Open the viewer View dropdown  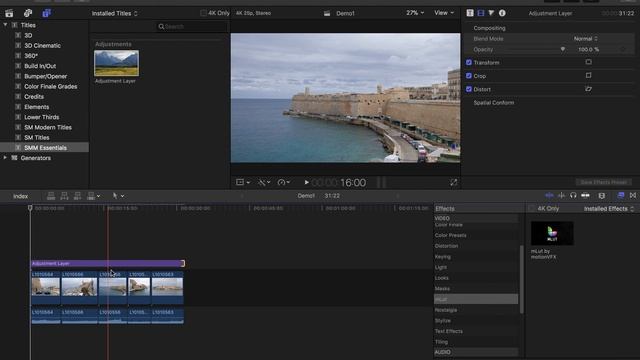(x=444, y=13)
